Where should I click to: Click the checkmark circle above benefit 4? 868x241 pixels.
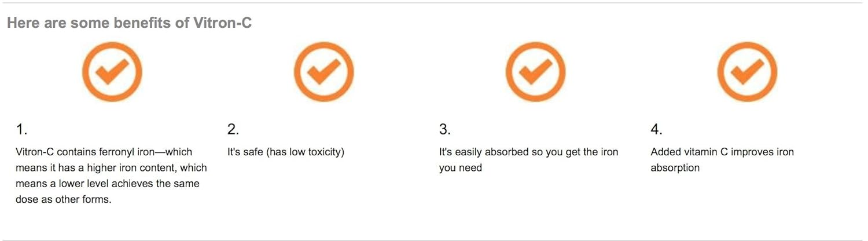tap(747, 72)
